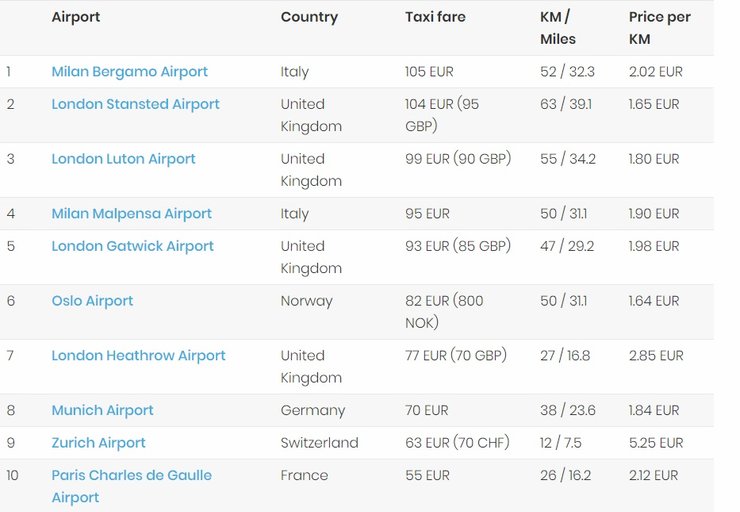
Task: Follow the London Gatwick Airport link
Action: 134,246
